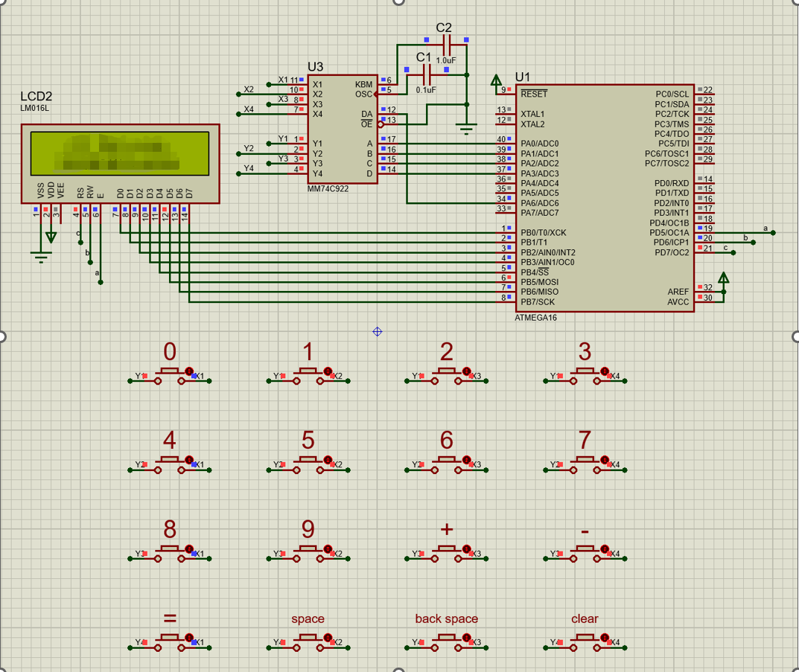The height and width of the screenshot is (672, 799).
Task: Select the U1 reference label
Action: click(x=522, y=77)
